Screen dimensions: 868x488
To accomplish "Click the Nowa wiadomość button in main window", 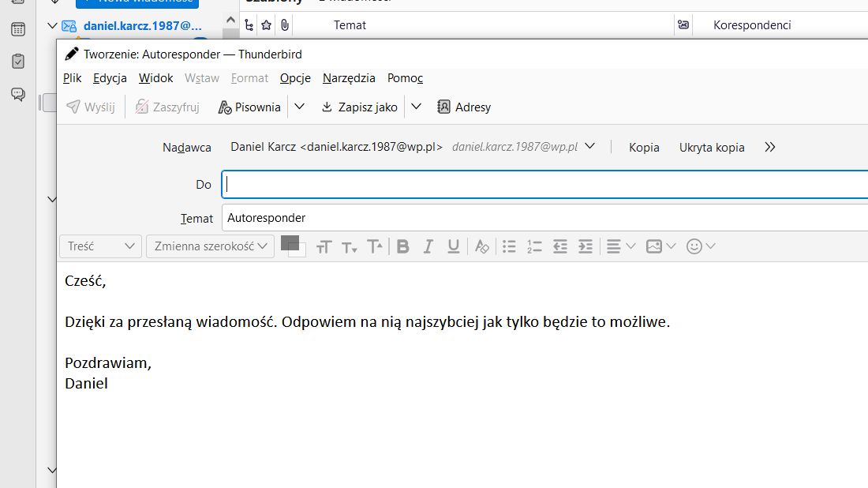I will pyautogui.click(x=137, y=2).
